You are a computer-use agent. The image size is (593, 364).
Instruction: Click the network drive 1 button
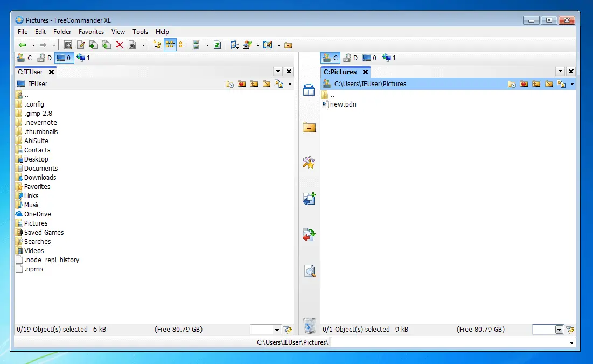click(x=83, y=58)
